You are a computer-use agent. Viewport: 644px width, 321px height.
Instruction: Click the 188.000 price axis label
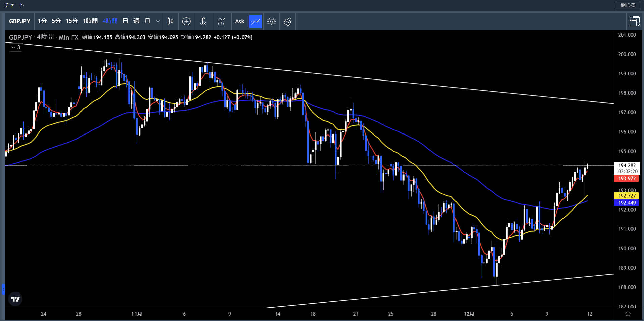tap(627, 287)
